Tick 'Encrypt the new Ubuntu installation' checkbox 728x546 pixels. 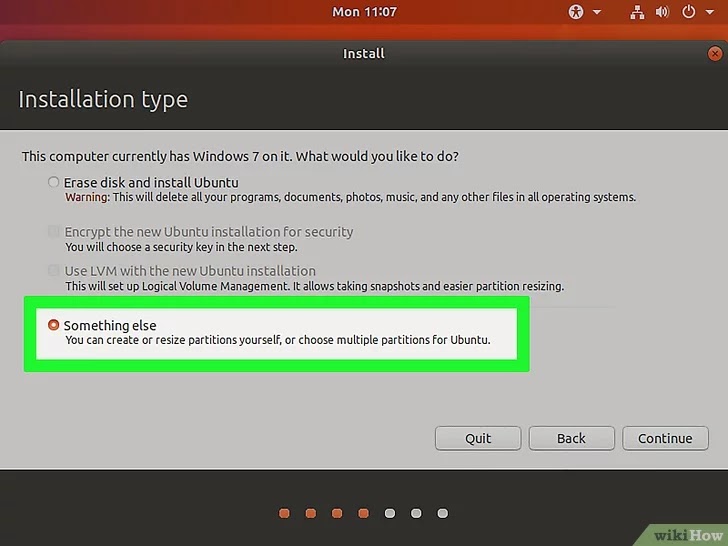(x=53, y=231)
